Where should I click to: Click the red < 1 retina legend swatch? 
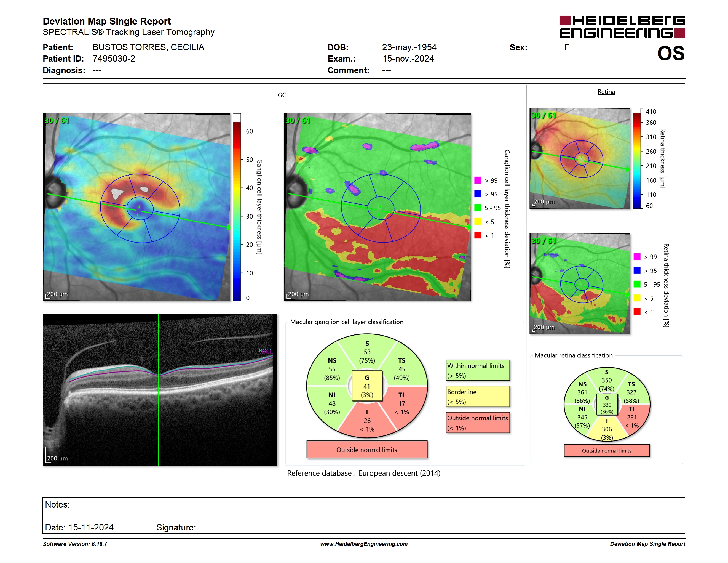pos(637,312)
